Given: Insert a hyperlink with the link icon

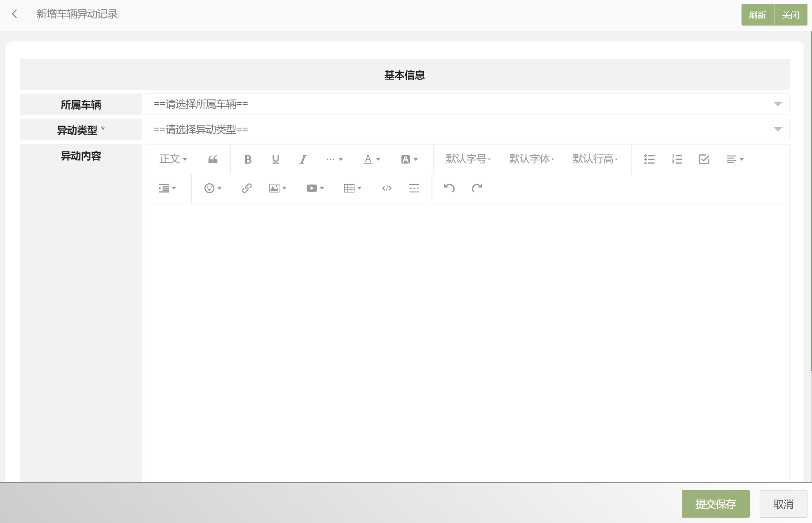Looking at the screenshot, I should tap(246, 188).
